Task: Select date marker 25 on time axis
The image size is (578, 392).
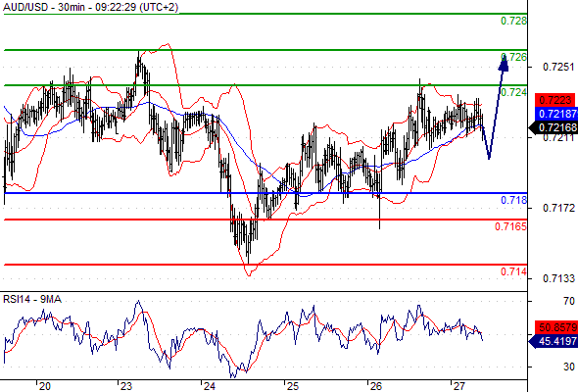Action: [293, 386]
